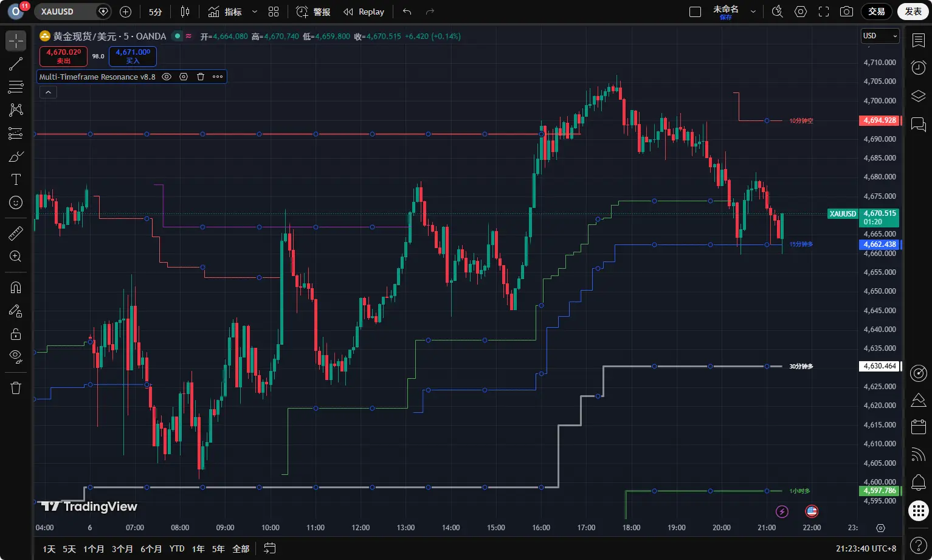Screen dimensions: 932x560
Task: Open the chats speech bubble icon
Action: coord(919,125)
